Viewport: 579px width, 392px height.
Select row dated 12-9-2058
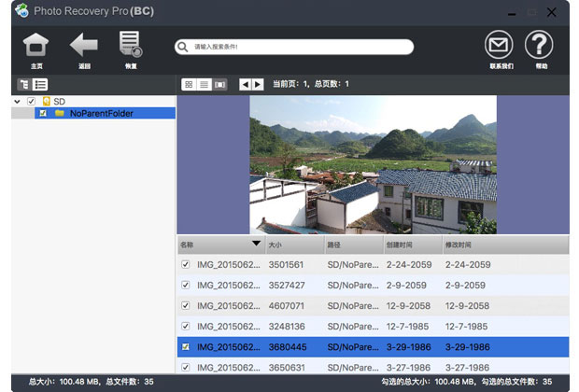pos(373,305)
